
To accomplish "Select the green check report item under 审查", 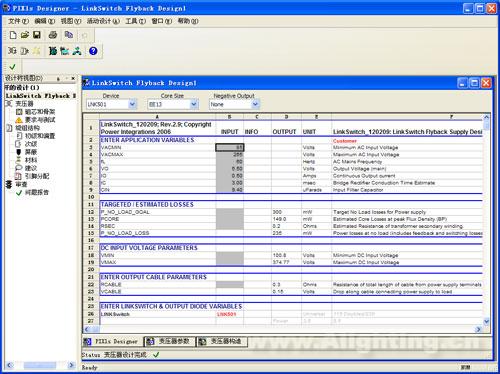I will 32,192.
